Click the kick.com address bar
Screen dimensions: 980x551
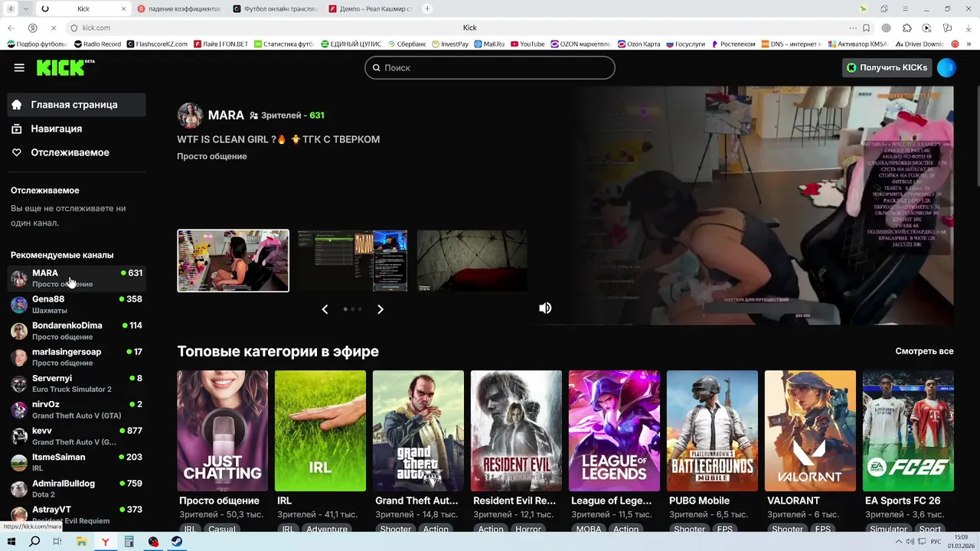click(459, 28)
